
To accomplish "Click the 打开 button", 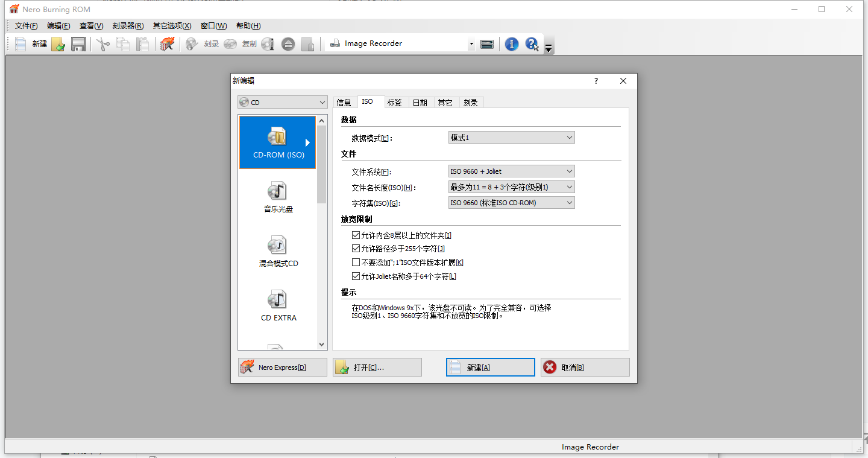I will pyautogui.click(x=377, y=367).
